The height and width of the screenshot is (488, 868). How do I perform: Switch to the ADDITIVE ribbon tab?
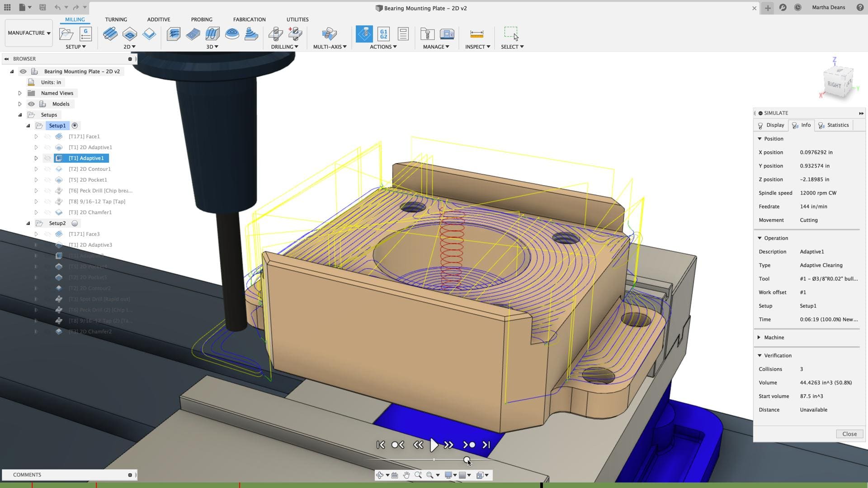point(159,19)
